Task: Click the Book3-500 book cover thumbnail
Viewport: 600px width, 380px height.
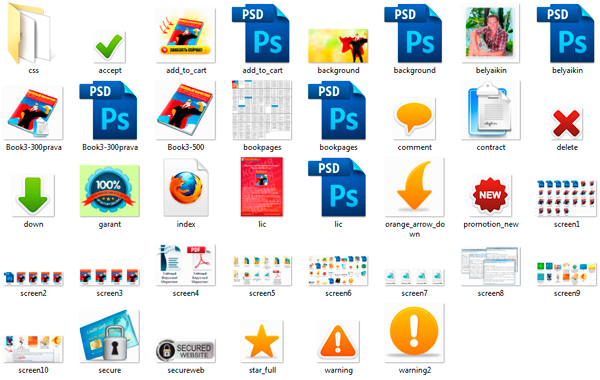Action: click(186, 110)
